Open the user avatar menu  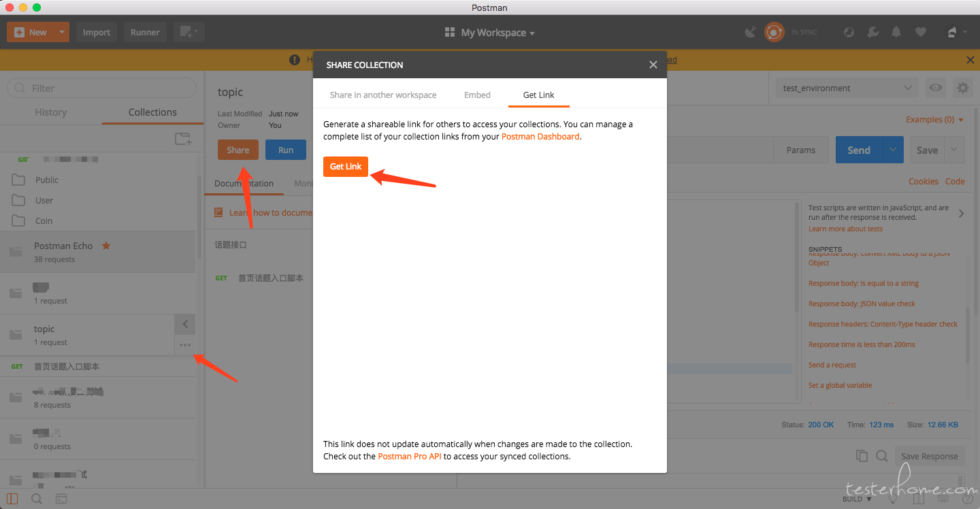(x=955, y=32)
